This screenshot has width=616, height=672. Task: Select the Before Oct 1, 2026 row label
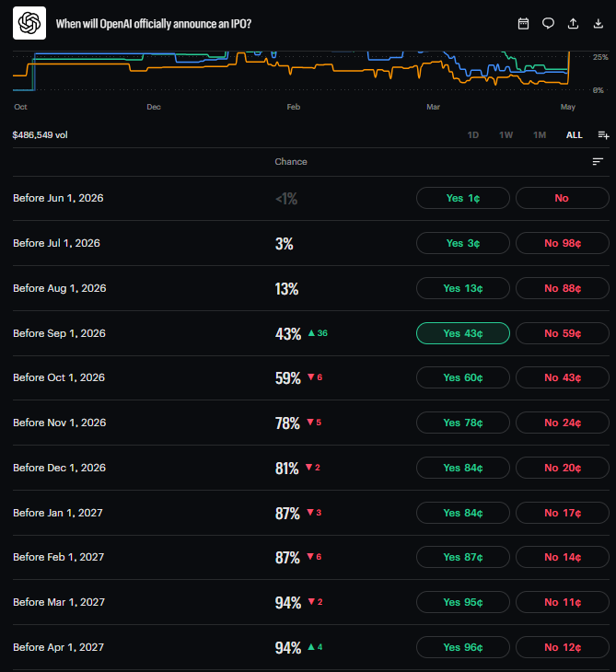pyautogui.click(x=59, y=377)
